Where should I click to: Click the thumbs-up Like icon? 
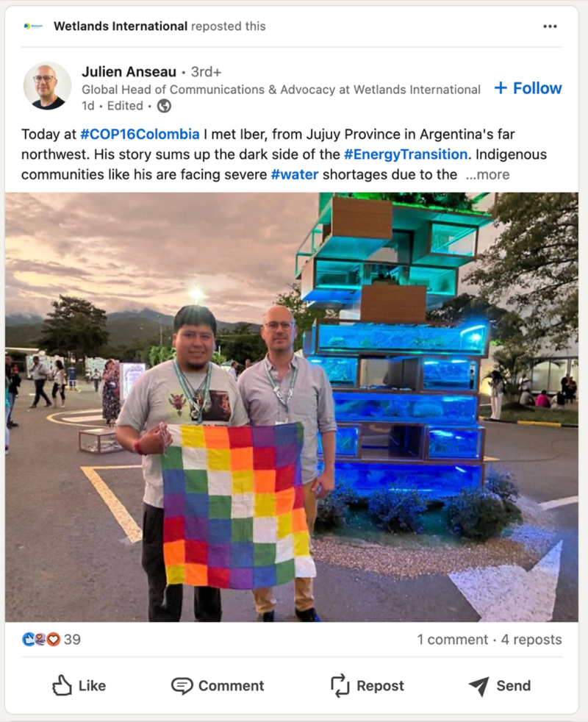tap(62, 685)
